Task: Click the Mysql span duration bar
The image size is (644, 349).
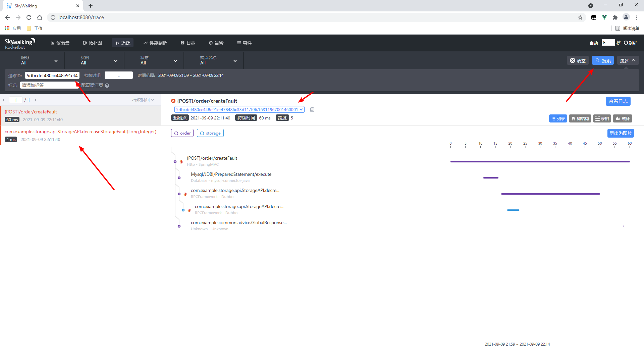Action: tap(491, 178)
